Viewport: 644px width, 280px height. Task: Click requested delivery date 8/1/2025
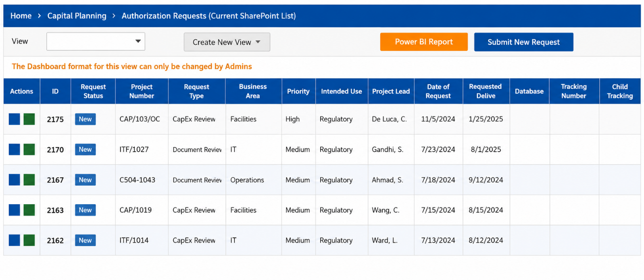[486, 149]
